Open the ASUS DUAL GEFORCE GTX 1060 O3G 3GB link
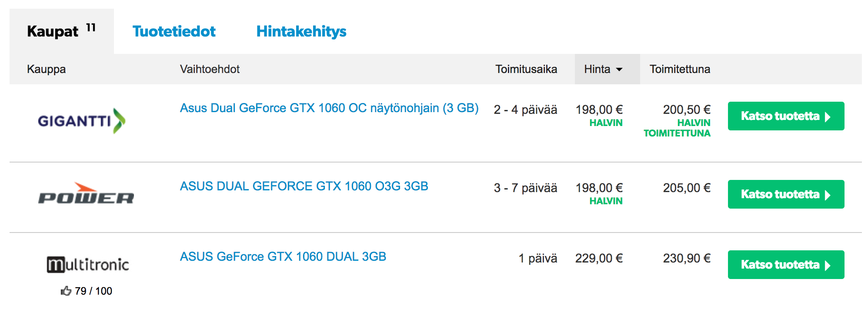The height and width of the screenshot is (319, 868). 304,186
